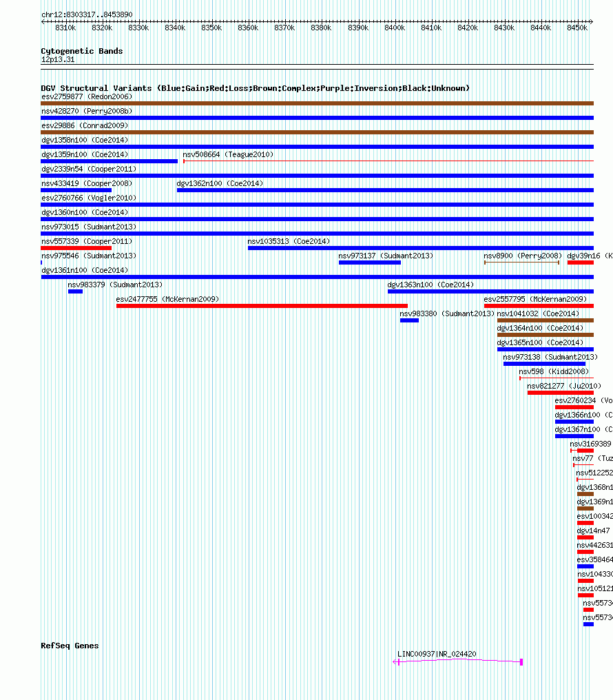Open the esv29886 (Conrad2009) variant entry
Image resolution: width=613 pixels, height=700 pixels.
(85, 125)
